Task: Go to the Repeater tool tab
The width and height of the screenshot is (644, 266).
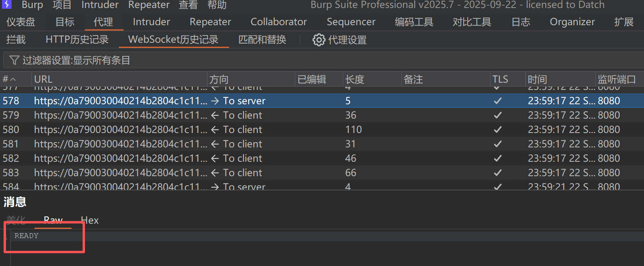Action: (210, 22)
